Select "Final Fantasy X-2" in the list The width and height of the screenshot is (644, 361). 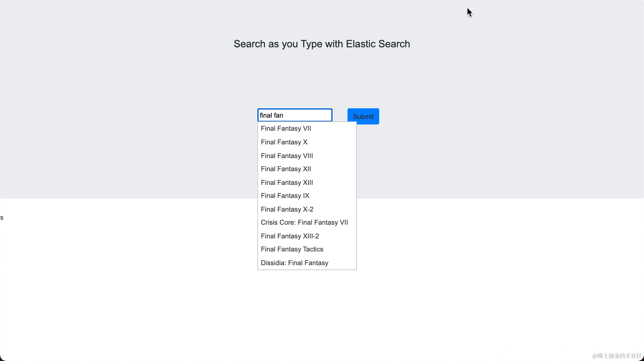pos(287,209)
